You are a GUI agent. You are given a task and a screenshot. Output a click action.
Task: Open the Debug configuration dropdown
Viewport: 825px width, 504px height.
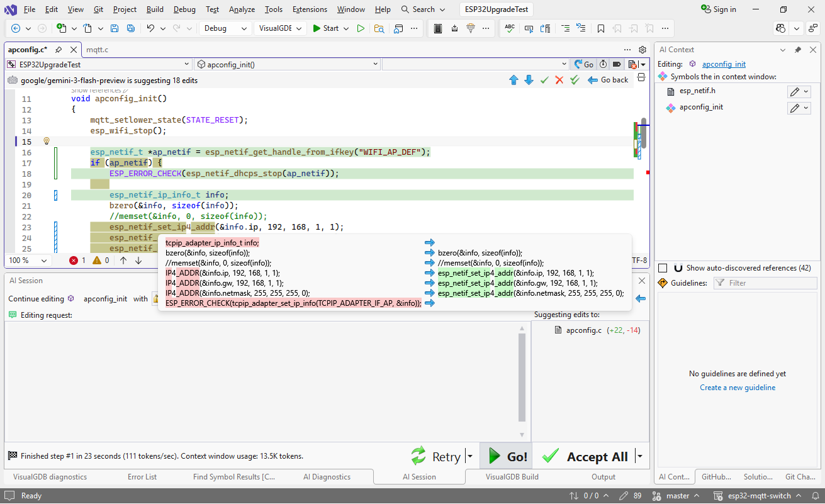[225, 28]
